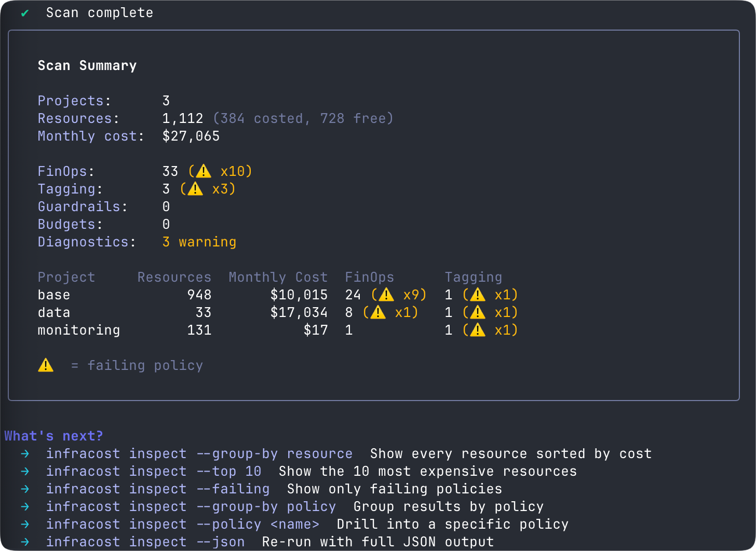Screen dimensions: 756x551
Task: Click the 'Tagging' column header in the table
Action: pos(474,278)
